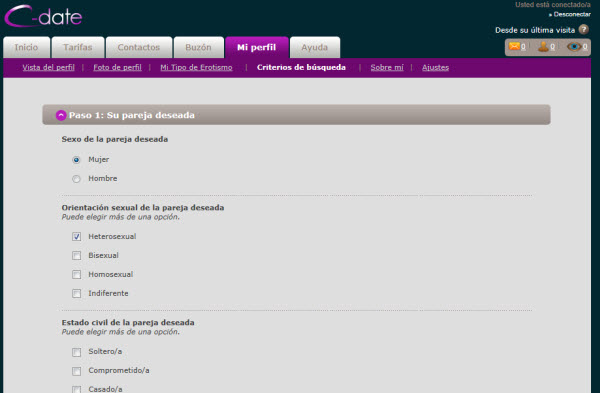This screenshot has width=600, height=393.
Task: Click 'Desde su última visita' text
Action: coord(535,30)
